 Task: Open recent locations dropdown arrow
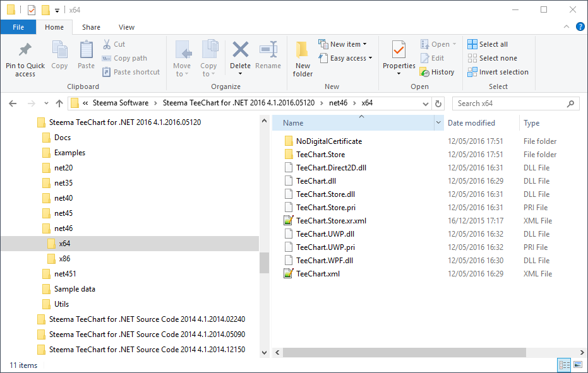coord(46,103)
